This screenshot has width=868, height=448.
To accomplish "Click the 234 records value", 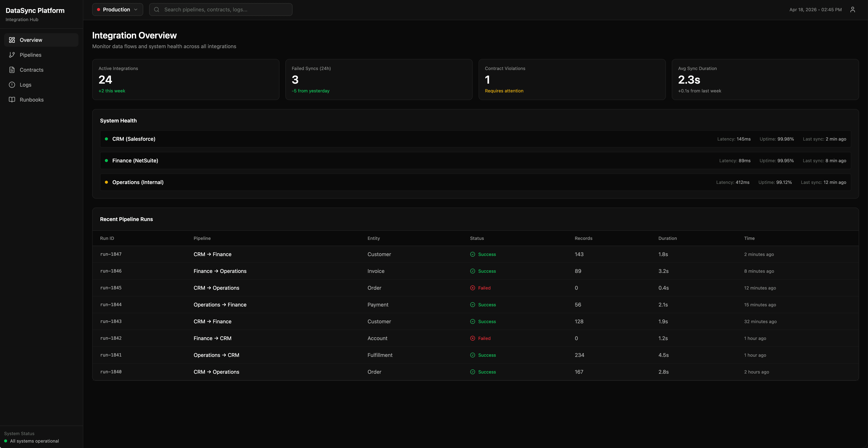I will coord(580,355).
